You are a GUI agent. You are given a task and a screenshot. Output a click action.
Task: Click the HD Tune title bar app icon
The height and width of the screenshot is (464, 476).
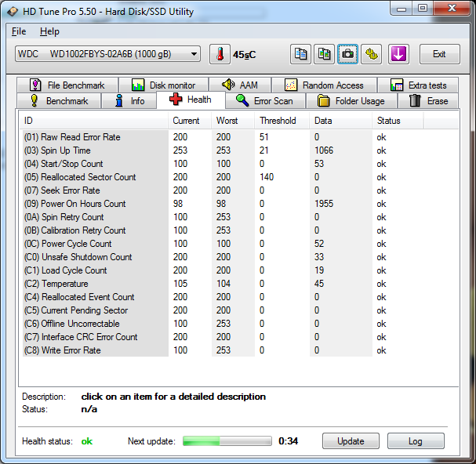[x=13, y=12]
